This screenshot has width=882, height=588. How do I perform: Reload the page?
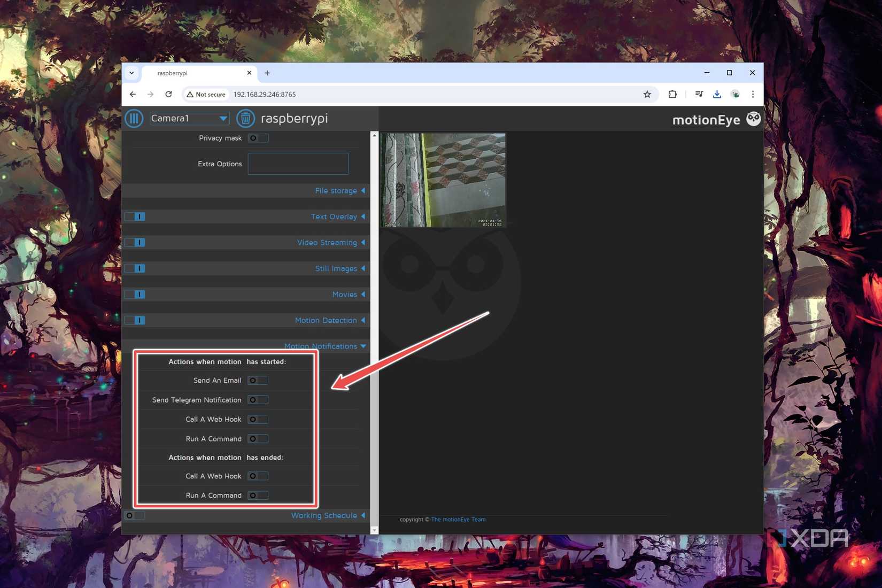click(x=168, y=94)
